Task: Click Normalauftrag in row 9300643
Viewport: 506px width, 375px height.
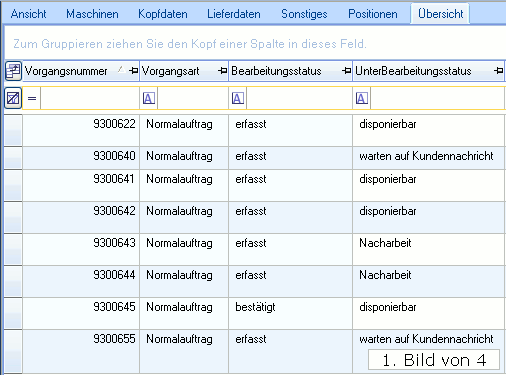Action: click(179, 243)
